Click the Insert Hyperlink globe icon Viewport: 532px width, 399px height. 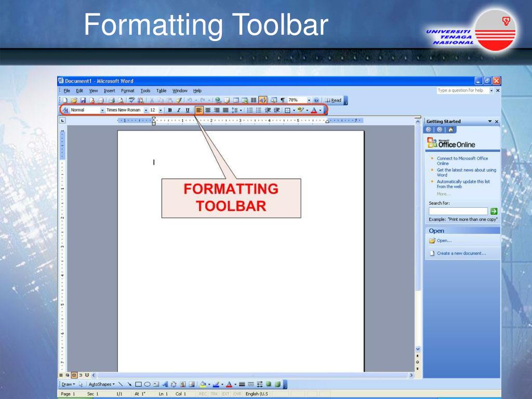click(218, 100)
